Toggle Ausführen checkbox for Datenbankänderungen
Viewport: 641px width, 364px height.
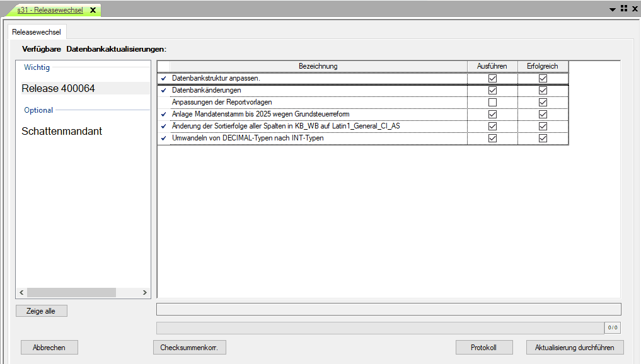tap(492, 91)
